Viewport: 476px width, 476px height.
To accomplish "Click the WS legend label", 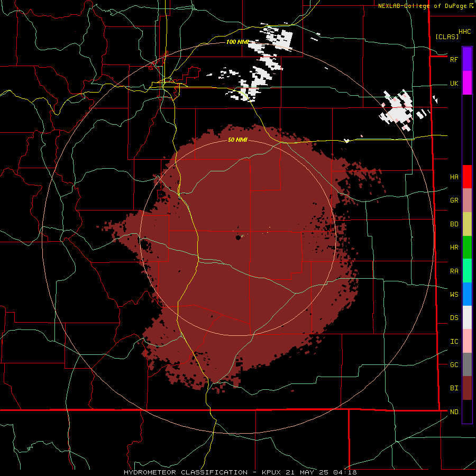I will coord(454,295).
